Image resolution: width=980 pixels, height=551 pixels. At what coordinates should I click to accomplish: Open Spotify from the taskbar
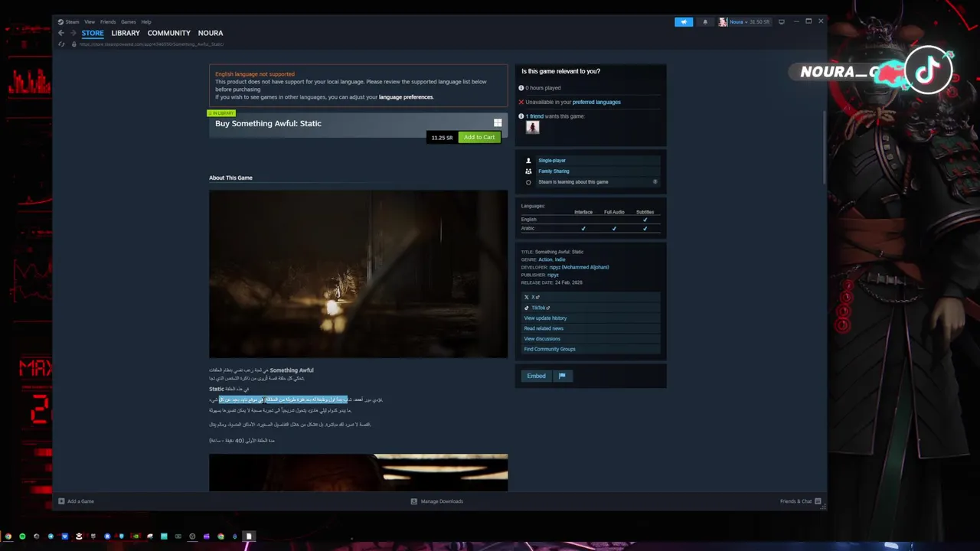point(22,536)
